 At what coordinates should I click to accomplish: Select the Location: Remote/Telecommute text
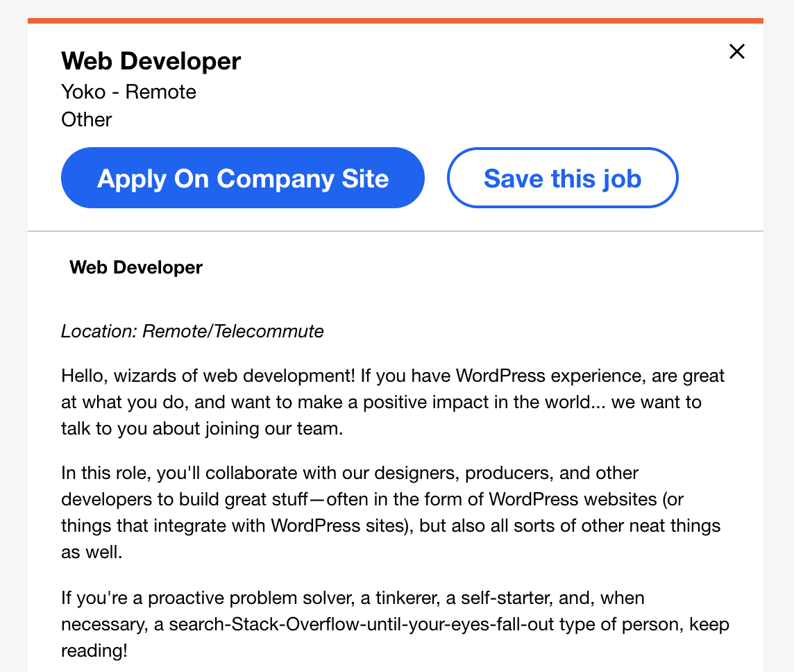pos(192,331)
